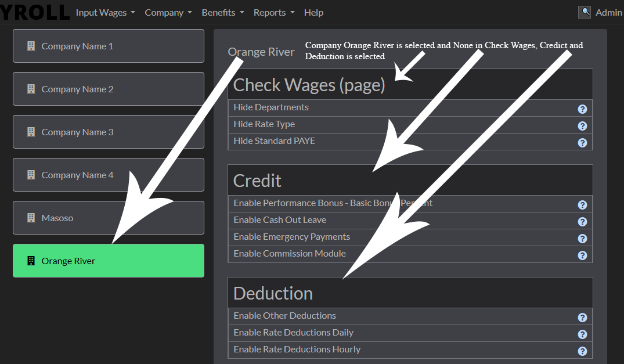
Task: Expand the Input Wages dropdown menu
Action: (105, 12)
